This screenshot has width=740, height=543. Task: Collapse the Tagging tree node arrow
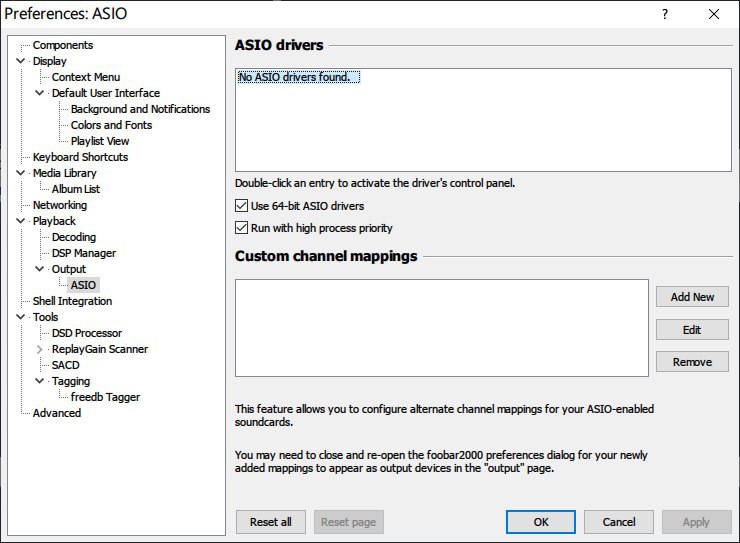click(40, 381)
